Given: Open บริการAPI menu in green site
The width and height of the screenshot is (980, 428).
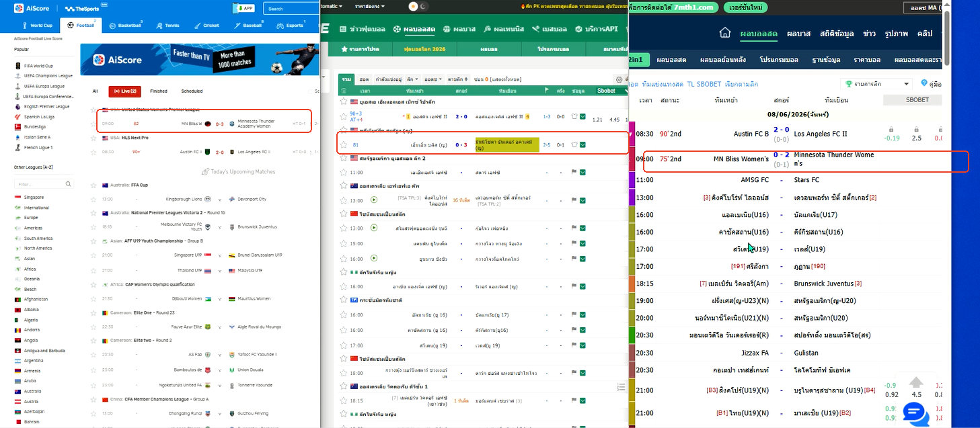Looking at the screenshot, I should click(596, 29).
